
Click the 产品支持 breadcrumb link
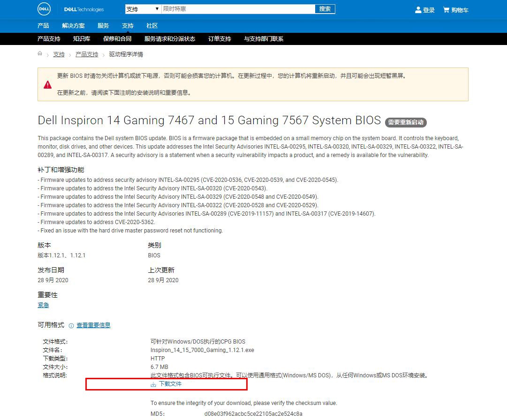87,54
